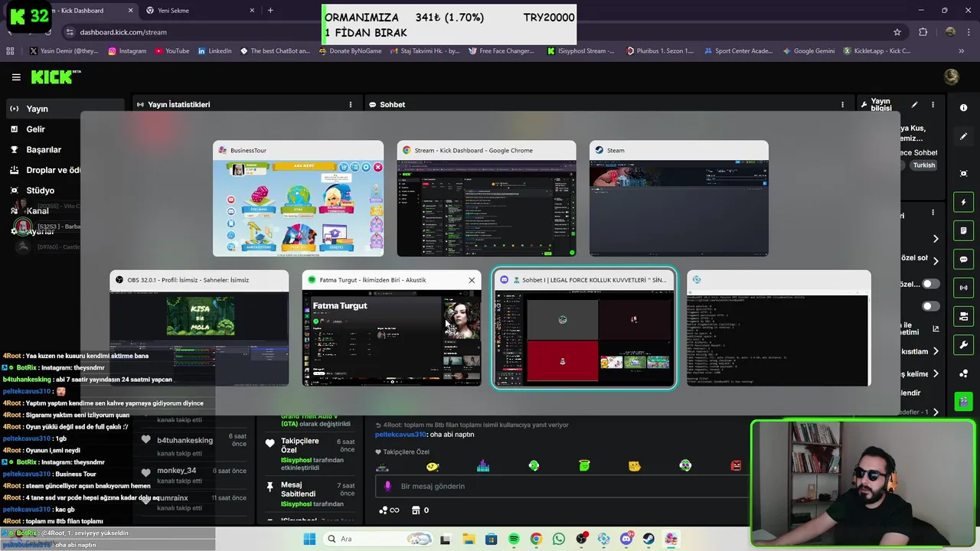Click the lightning bolt quick actions icon

(964, 202)
